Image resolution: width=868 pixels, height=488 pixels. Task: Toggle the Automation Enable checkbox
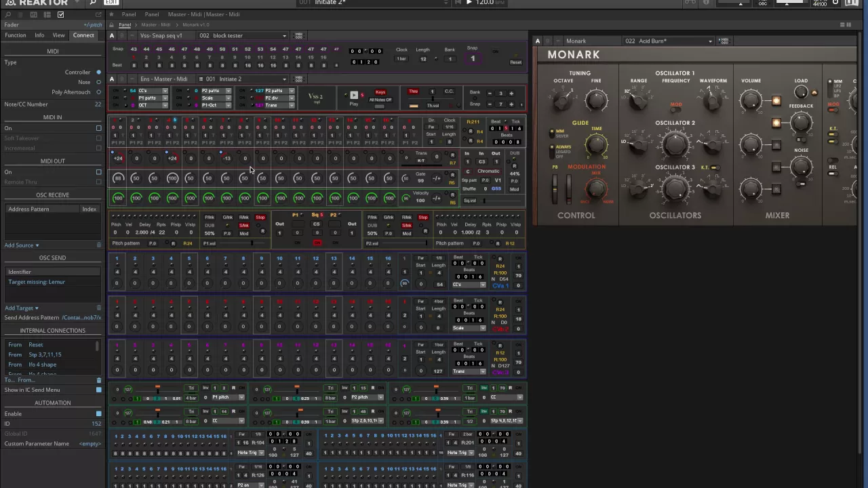click(98, 413)
